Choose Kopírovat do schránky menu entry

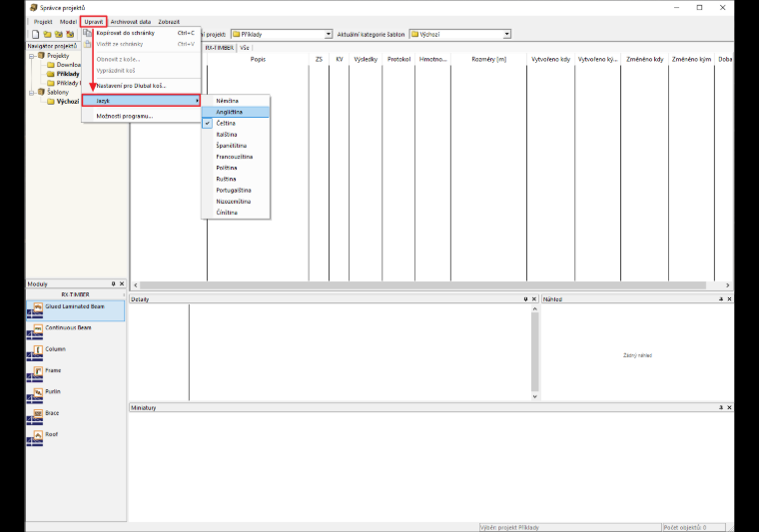pyautogui.click(x=141, y=33)
